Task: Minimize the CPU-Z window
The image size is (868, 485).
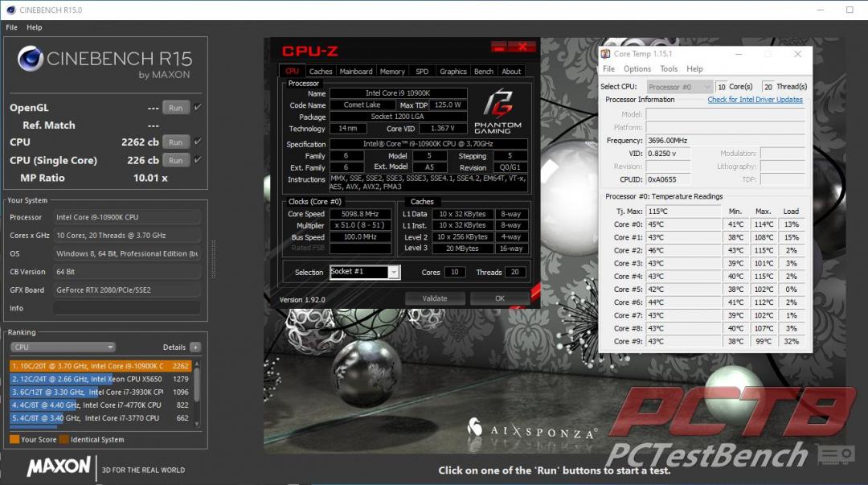Action: [x=498, y=47]
